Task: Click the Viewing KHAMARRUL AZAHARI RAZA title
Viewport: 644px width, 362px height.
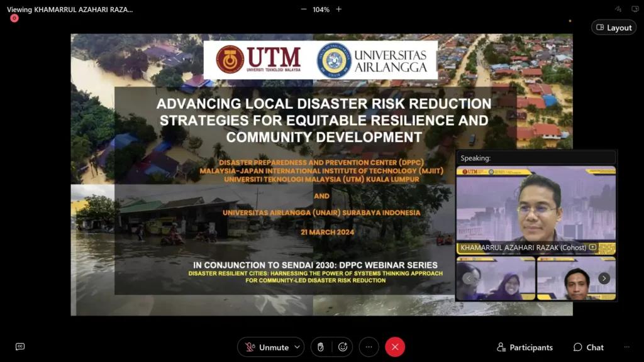Action: (x=70, y=9)
